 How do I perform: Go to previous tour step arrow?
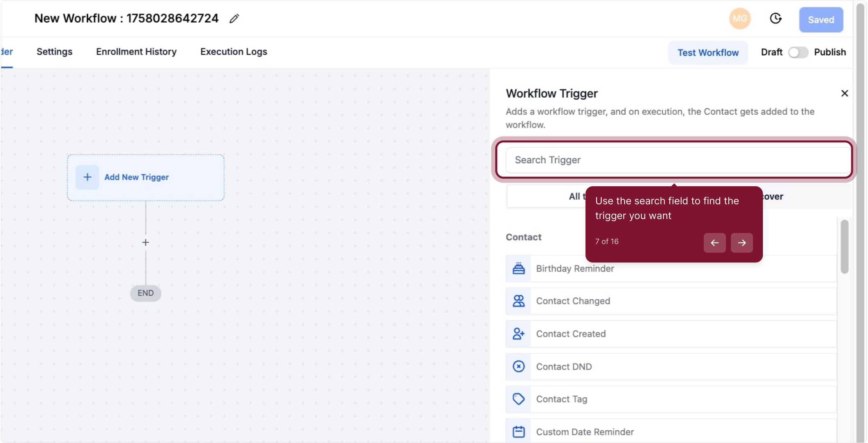[x=714, y=243]
